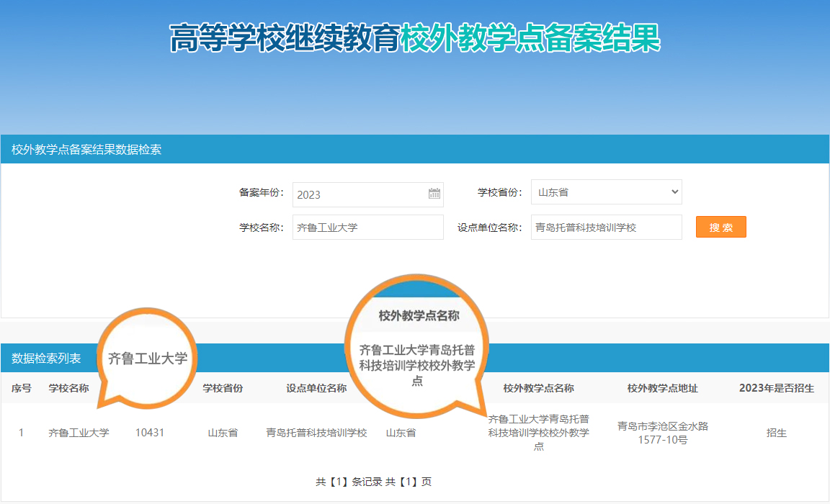
Task: Click the 校外教学点备案结果数据检索 panel heading
Action: pyautogui.click(x=86, y=149)
